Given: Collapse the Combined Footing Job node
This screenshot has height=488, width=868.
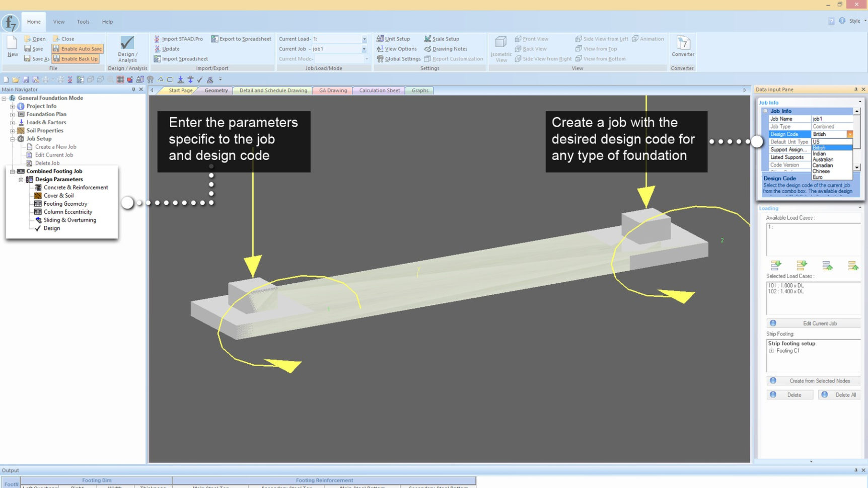Looking at the screenshot, I should click(13, 172).
